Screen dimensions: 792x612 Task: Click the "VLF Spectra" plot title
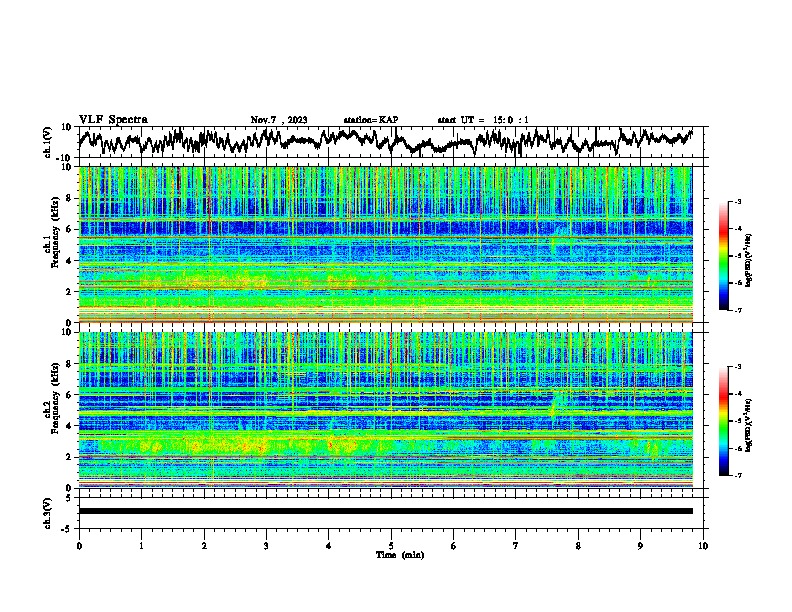(x=113, y=120)
